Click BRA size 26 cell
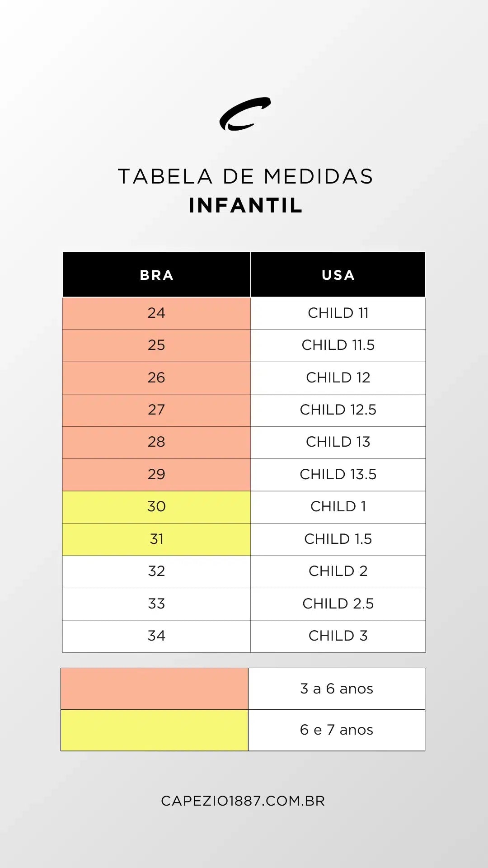Viewport: 488px width, 868px height. 156,377
